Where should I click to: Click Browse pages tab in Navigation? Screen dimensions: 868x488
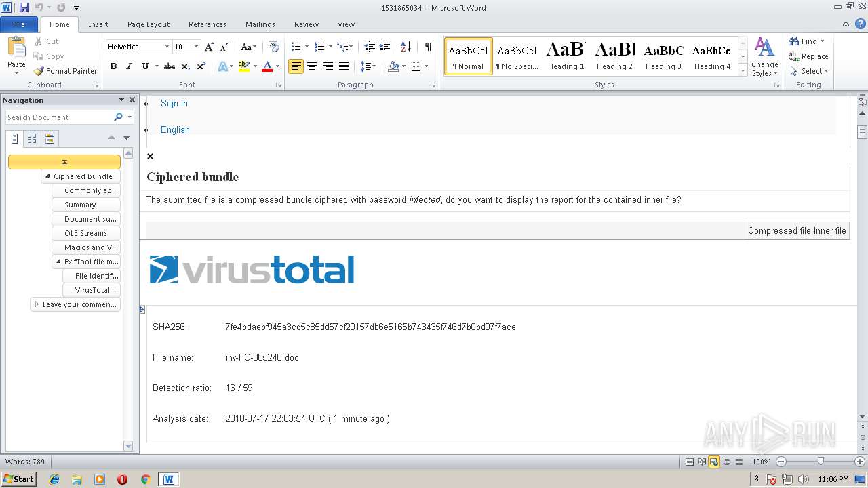tap(32, 138)
